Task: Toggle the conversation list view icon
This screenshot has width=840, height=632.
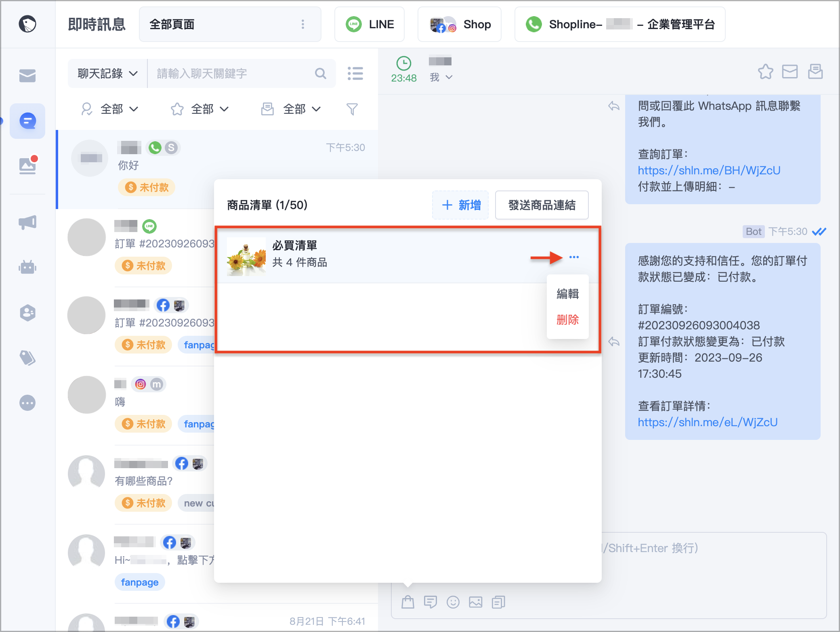Action: [x=355, y=73]
